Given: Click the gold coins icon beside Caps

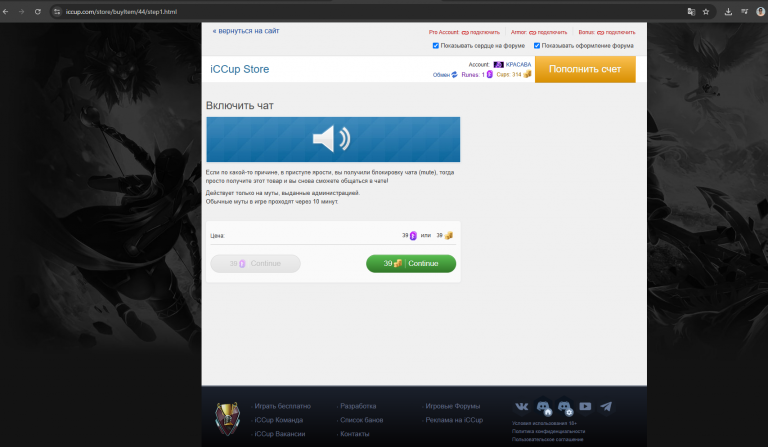Looking at the screenshot, I should point(527,74).
